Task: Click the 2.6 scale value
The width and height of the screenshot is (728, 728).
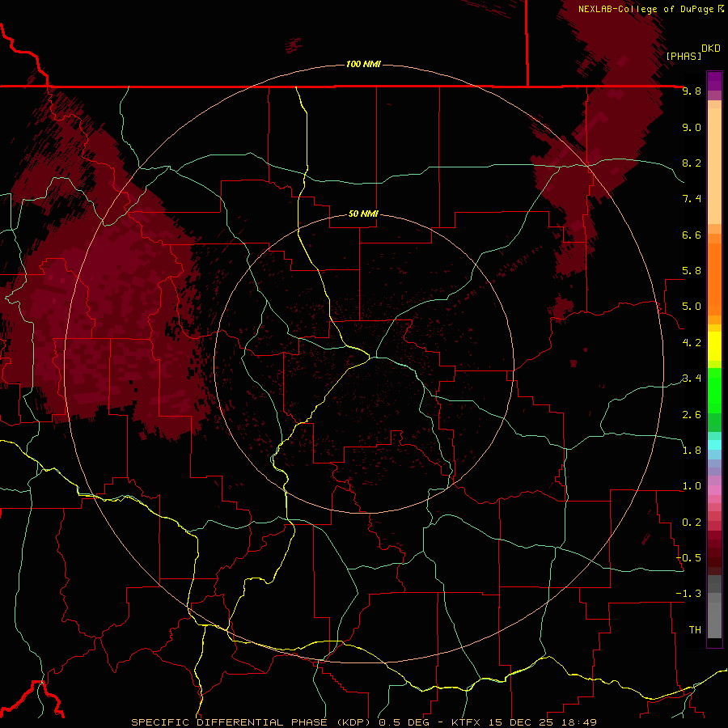Action: tap(692, 415)
